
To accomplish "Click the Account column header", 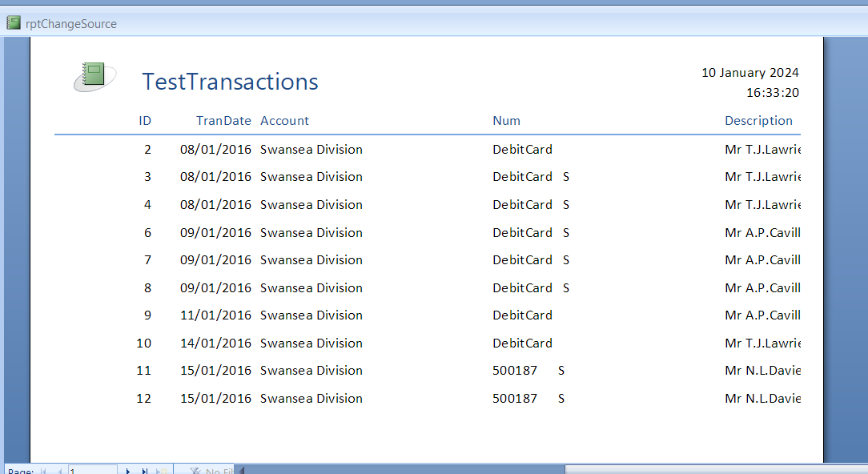I will pyautogui.click(x=284, y=121).
